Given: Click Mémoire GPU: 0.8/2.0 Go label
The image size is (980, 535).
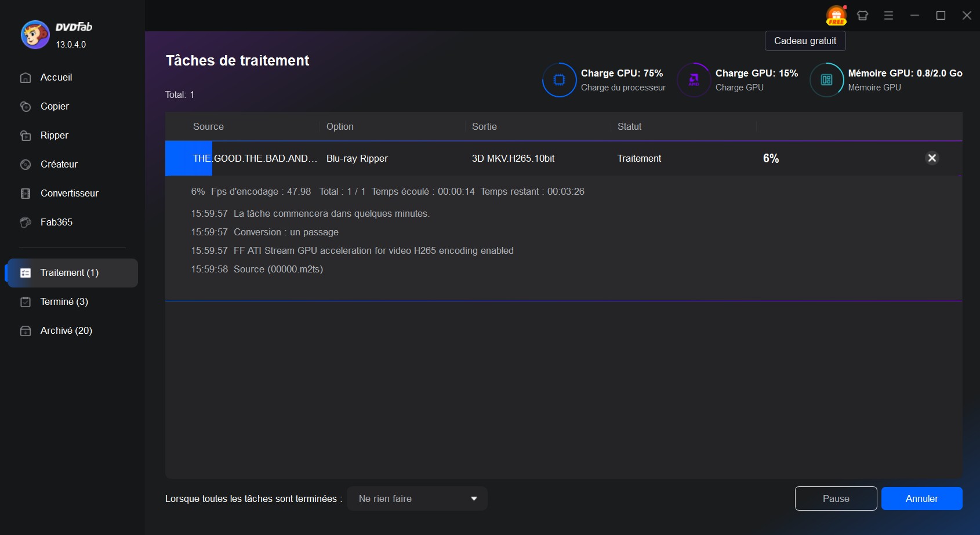Looking at the screenshot, I should click(905, 74).
